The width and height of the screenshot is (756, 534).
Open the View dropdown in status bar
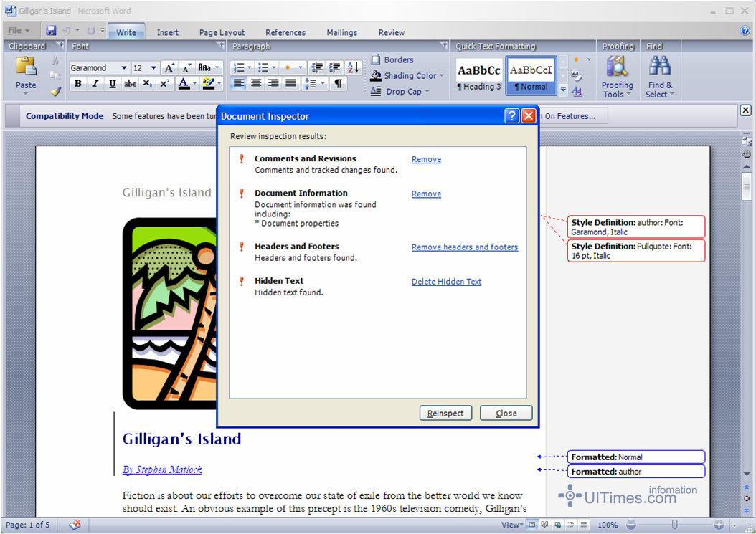point(512,525)
